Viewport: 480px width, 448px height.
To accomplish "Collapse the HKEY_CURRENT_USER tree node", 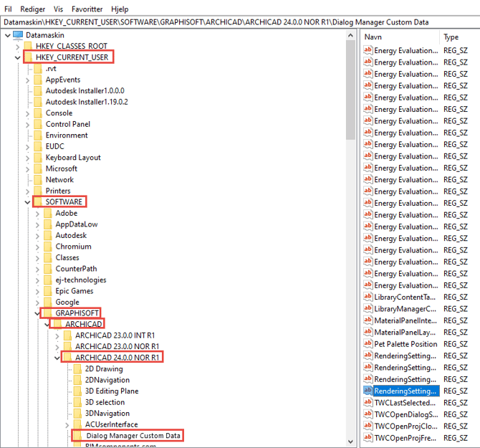I will point(18,57).
